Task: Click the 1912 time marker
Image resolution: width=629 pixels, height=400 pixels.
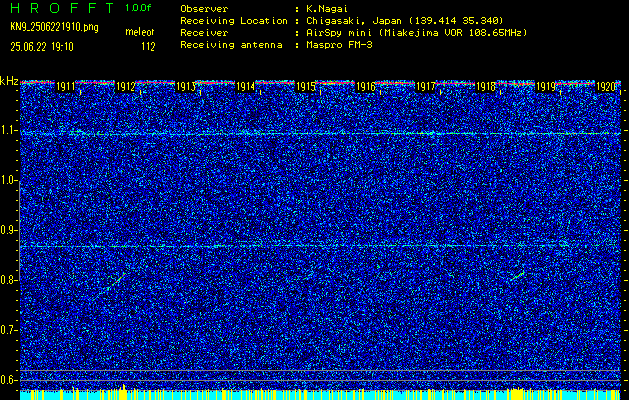Action: point(125,87)
